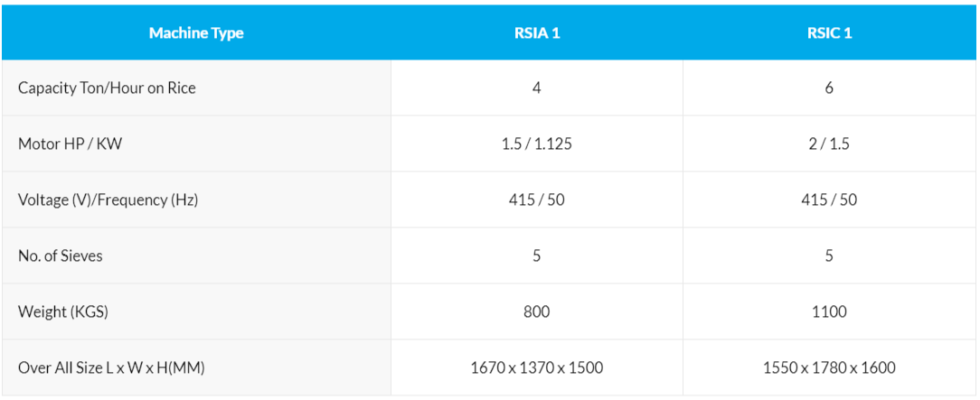Image resolution: width=980 pixels, height=400 pixels.
Task: Select the 1550 x 1780 x 1600 size cell
Action: click(x=829, y=368)
